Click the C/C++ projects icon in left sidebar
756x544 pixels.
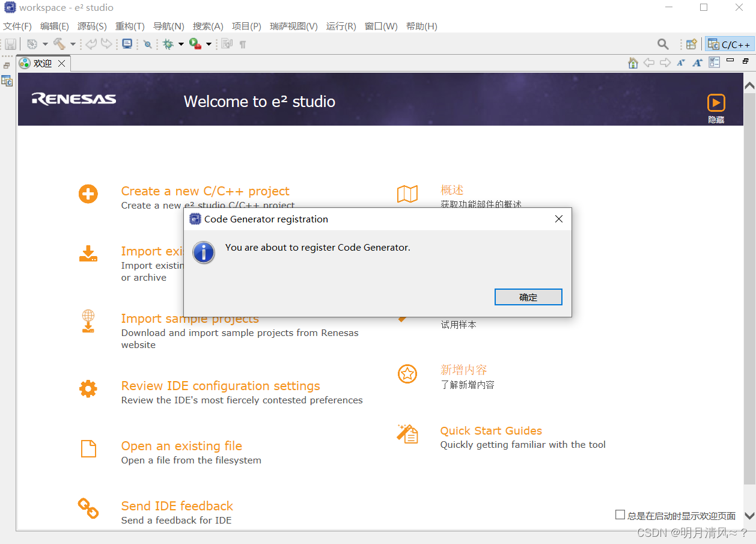pyautogui.click(x=7, y=81)
